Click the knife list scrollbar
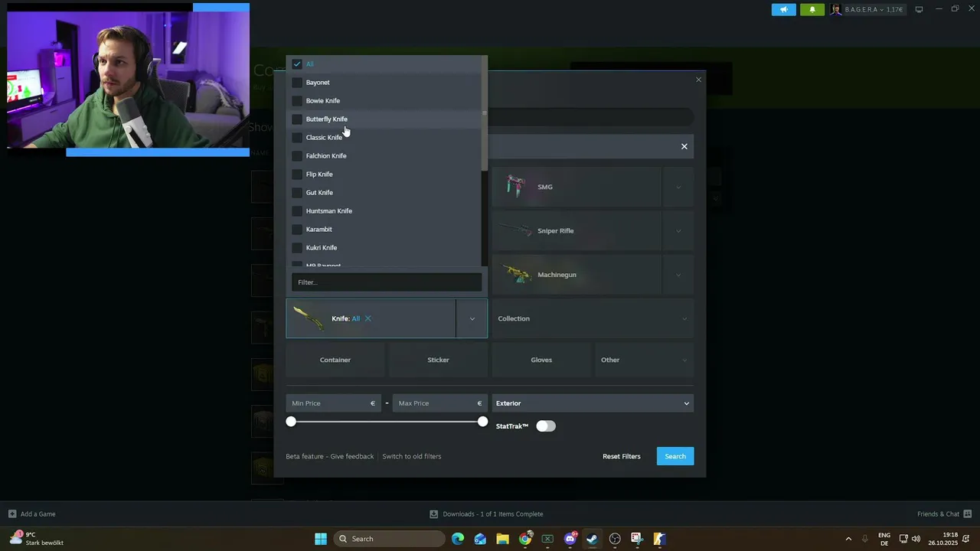This screenshot has width=980, height=551. click(484, 113)
